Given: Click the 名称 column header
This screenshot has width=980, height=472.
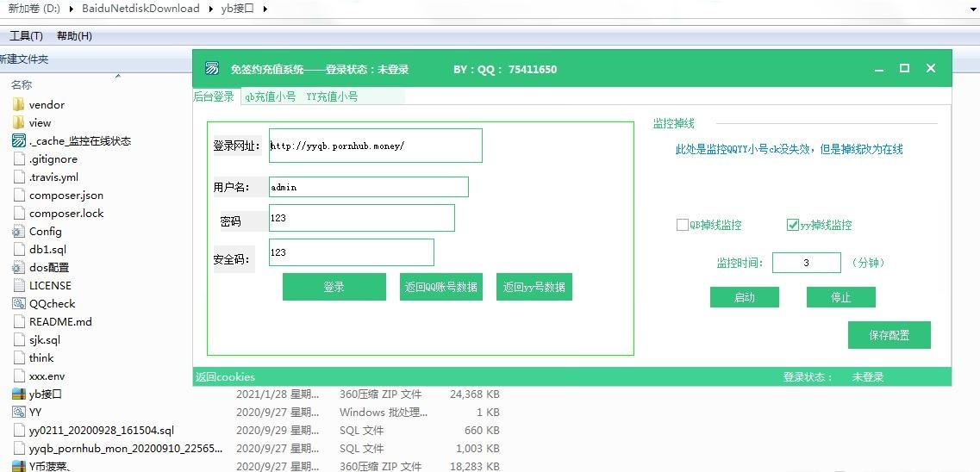Looking at the screenshot, I should pos(22,85).
